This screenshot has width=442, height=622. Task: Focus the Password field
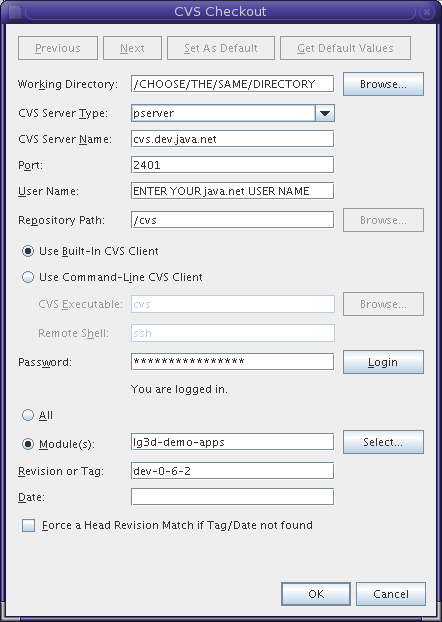[x=233, y=362]
